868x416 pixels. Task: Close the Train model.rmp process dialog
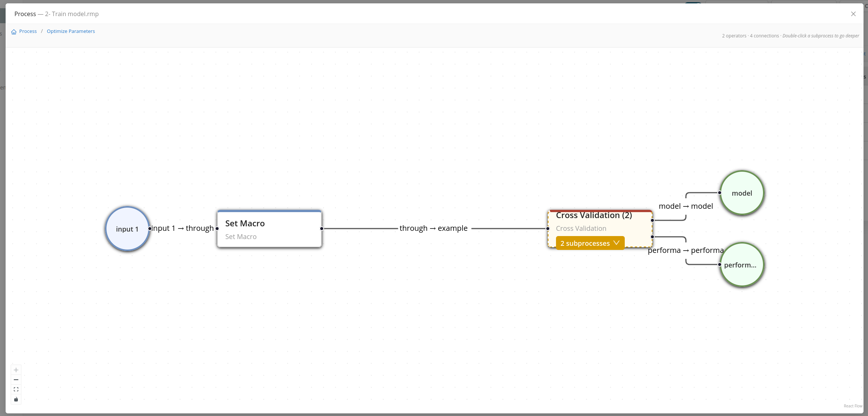853,14
